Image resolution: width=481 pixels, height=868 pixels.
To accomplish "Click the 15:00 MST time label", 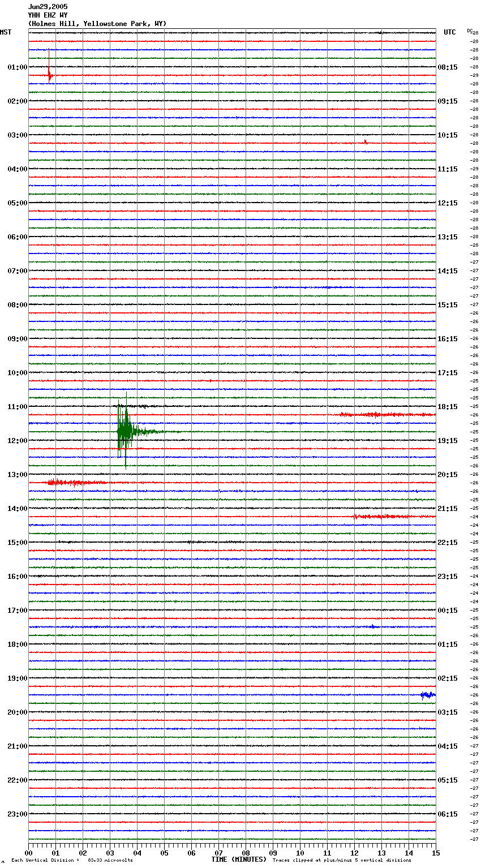I will point(18,543).
